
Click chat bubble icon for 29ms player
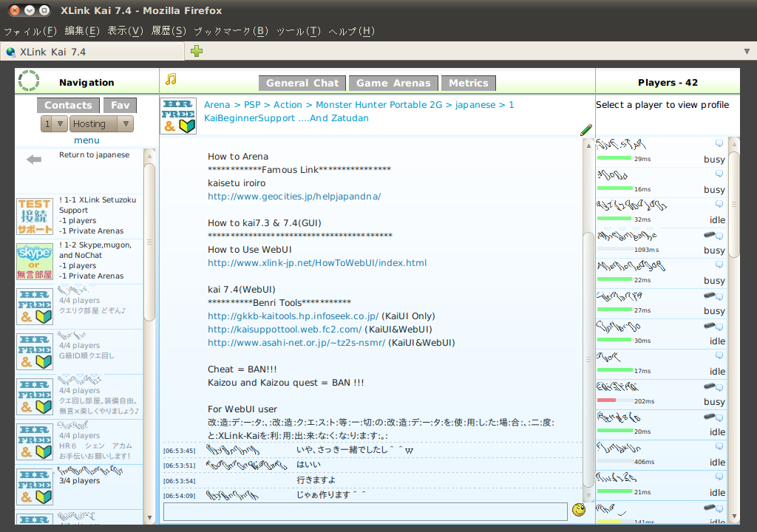pyautogui.click(x=719, y=143)
